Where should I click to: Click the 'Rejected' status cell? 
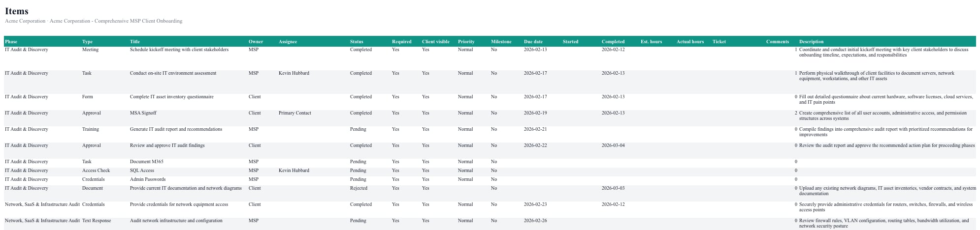[x=359, y=188]
